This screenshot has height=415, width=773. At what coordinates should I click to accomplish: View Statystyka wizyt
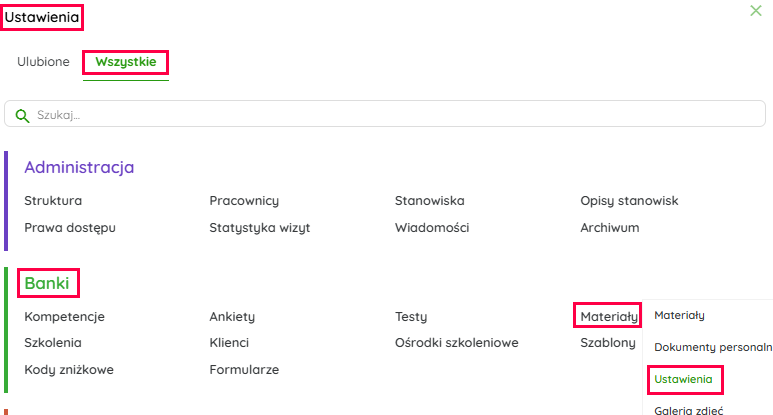click(260, 227)
